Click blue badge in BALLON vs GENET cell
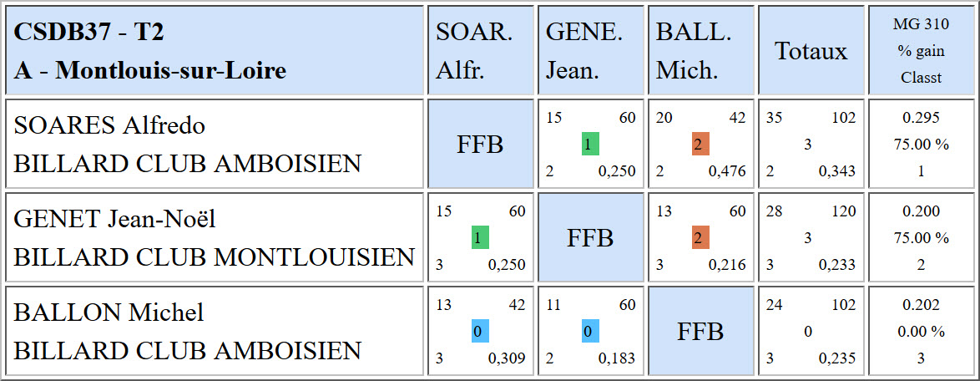The width and height of the screenshot is (980, 381). (590, 331)
